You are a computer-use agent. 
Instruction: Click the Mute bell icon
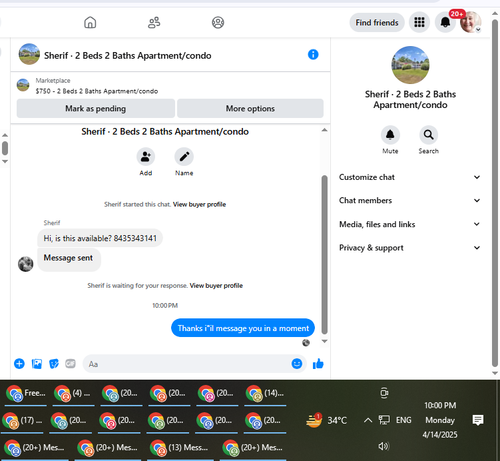pyautogui.click(x=390, y=135)
